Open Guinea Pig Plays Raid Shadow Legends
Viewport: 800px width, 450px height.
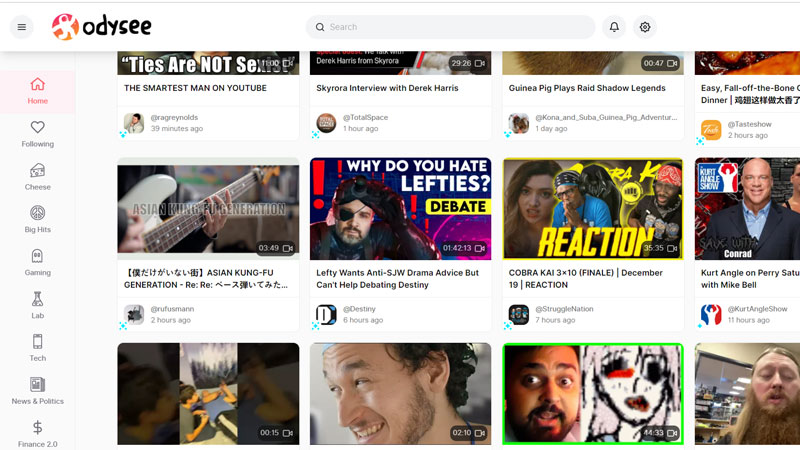click(x=587, y=88)
